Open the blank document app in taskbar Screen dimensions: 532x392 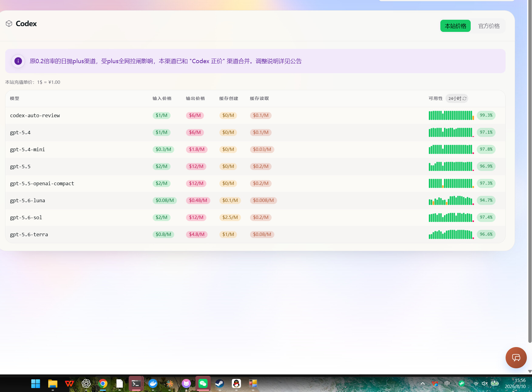point(120,384)
